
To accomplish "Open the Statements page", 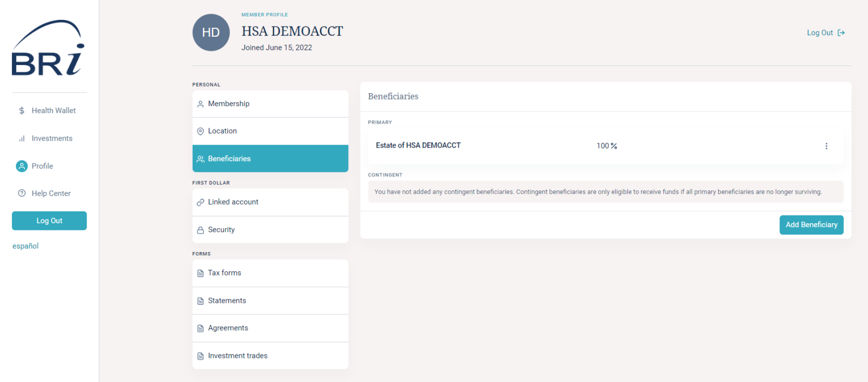I will pyautogui.click(x=270, y=300).
